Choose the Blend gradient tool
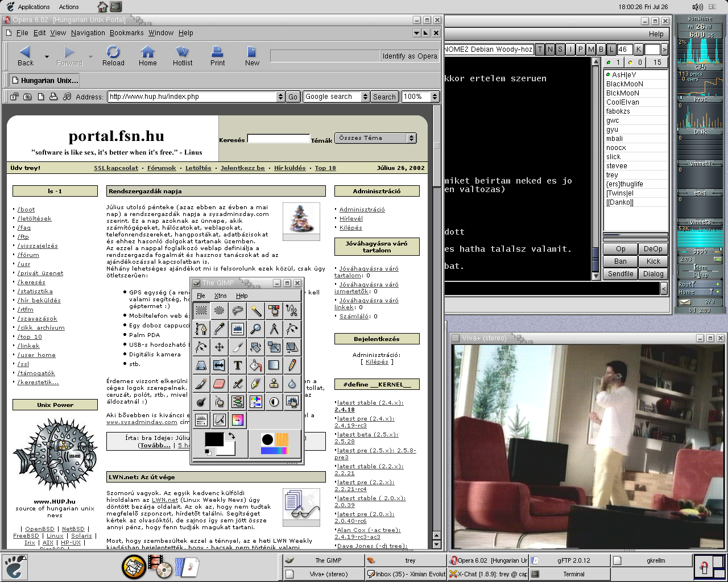Image resolution: width=728 pixels, height=582 pixels. (x=274, y=365)
